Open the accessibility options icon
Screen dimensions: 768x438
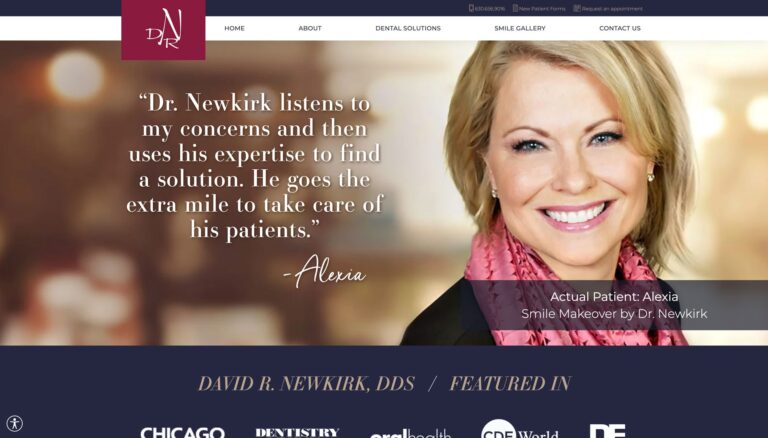(x=15, y=423)
